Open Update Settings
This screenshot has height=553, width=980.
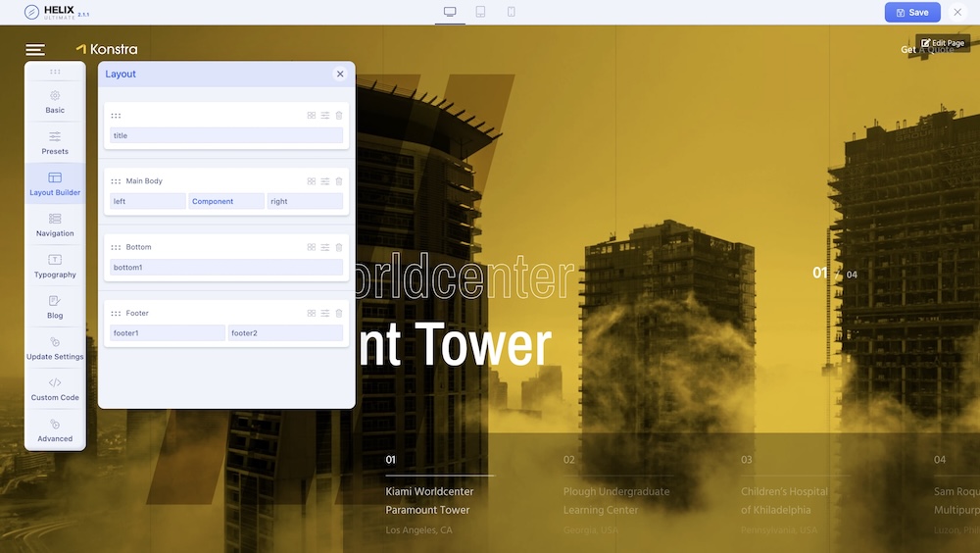coord(55,348)
